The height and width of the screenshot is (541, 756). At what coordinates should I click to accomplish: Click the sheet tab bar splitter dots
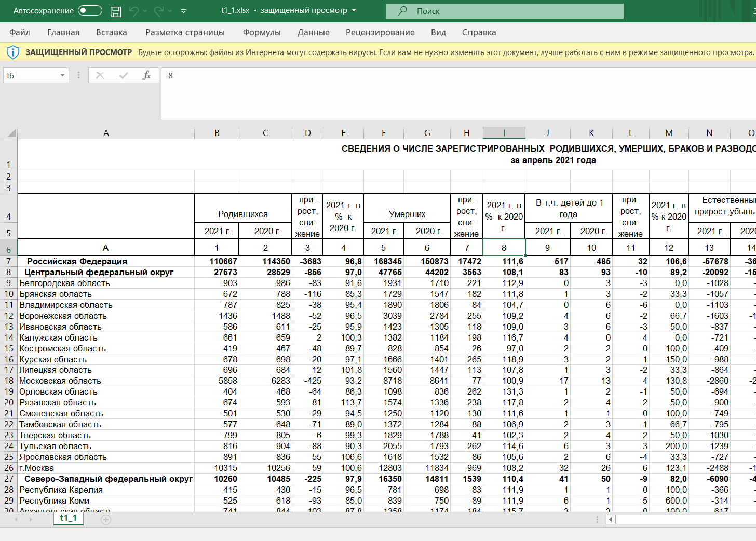pyautogui.click(x=597, y=519)
